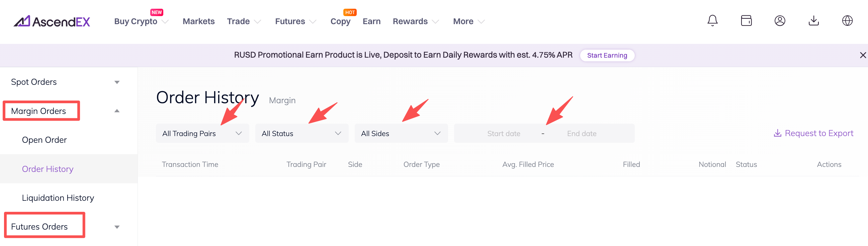Dismiss the RUSD promotional banner
The height and width of the screenshot is (246, 868).
click(863, 55)
